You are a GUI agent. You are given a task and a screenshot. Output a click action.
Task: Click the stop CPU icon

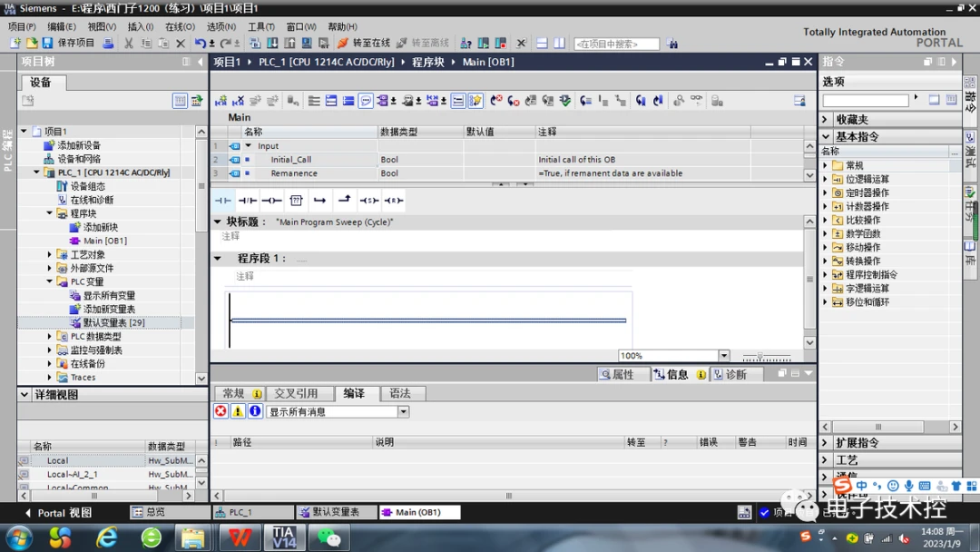point(501,44)
